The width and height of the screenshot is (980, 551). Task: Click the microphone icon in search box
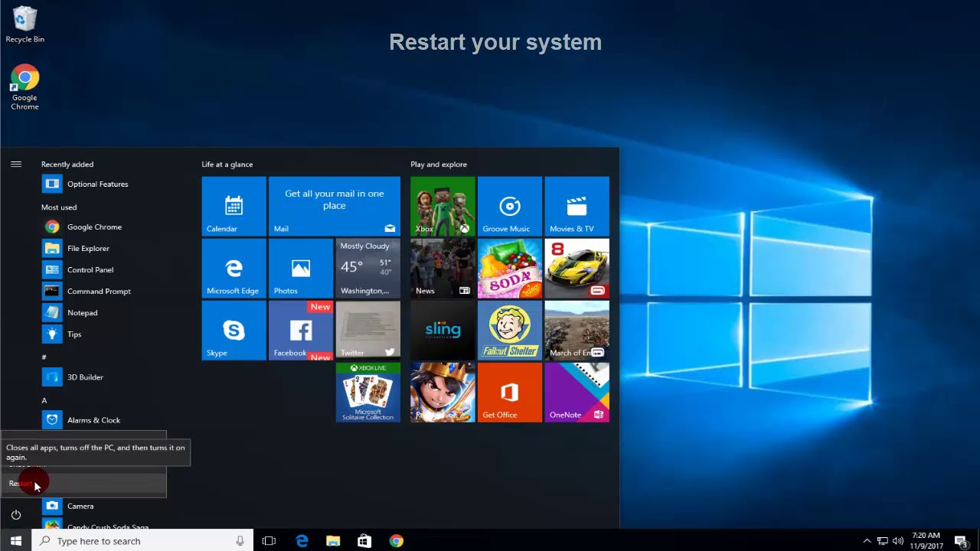click(240, 541)
